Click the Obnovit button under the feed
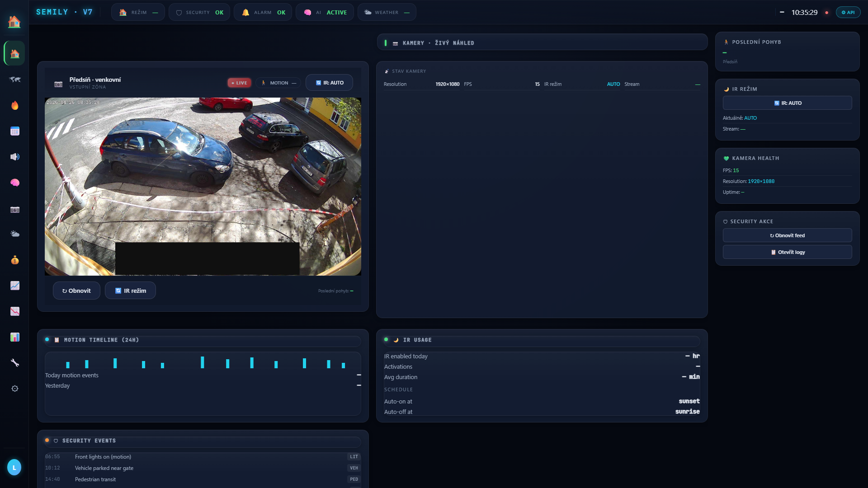This screenshot has height=488, width=868. point(76,291)
